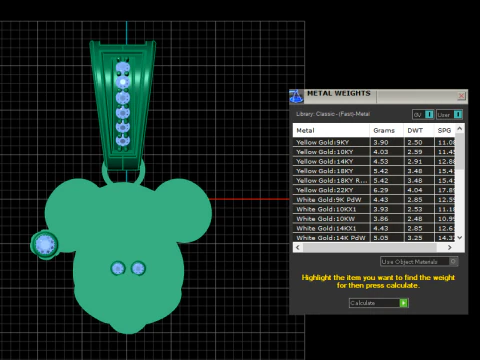Click the Metal Weights scale icon
This screenshot has width=480, height=360.
point(296,96)
